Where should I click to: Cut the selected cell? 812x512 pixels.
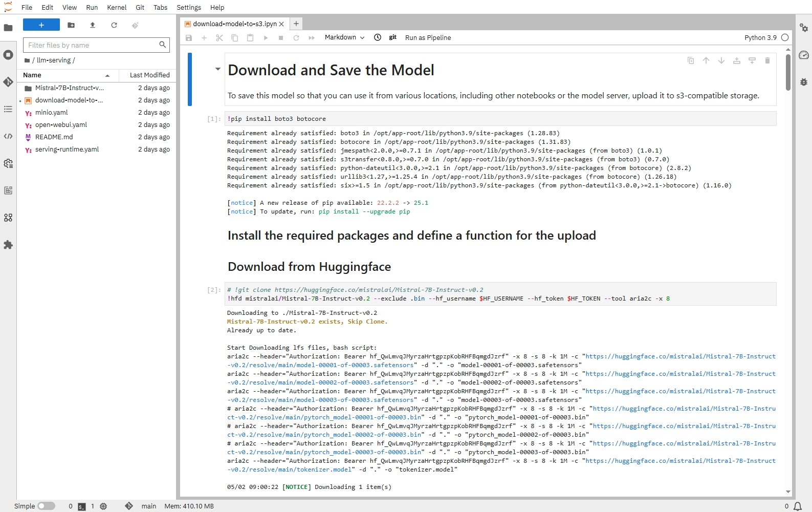pyautogui.click(x=220, y=38)
